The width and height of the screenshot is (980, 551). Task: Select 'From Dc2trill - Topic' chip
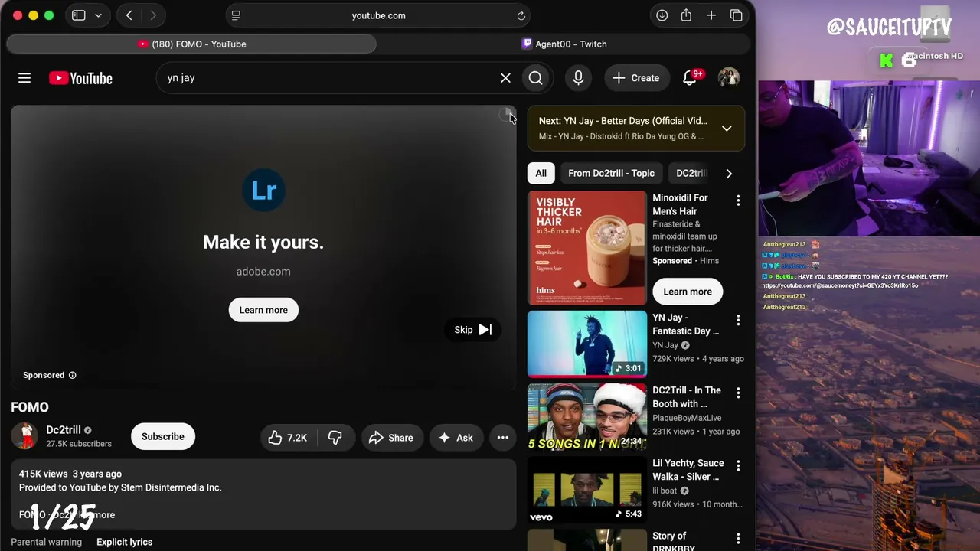pyautogui.click(x=611, y=174)
